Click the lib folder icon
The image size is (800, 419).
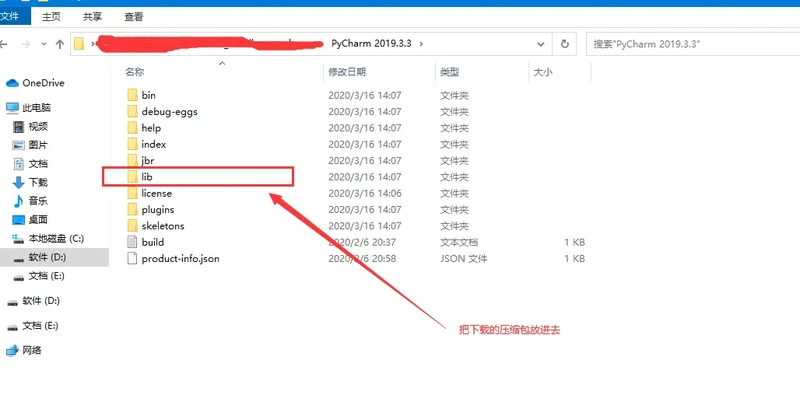pyautogui.click(x=132, y=177)
